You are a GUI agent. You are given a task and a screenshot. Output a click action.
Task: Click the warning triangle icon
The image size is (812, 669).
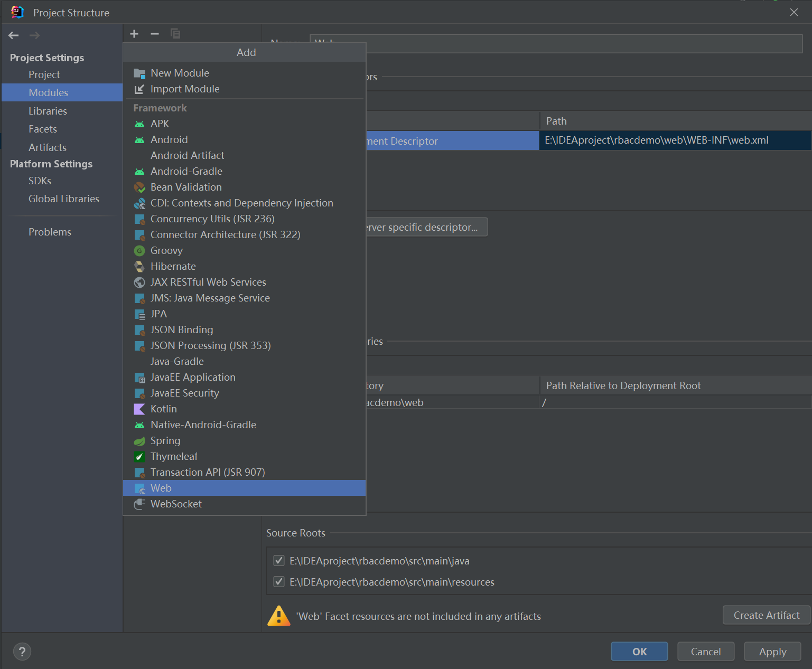[x=278, y=616]
